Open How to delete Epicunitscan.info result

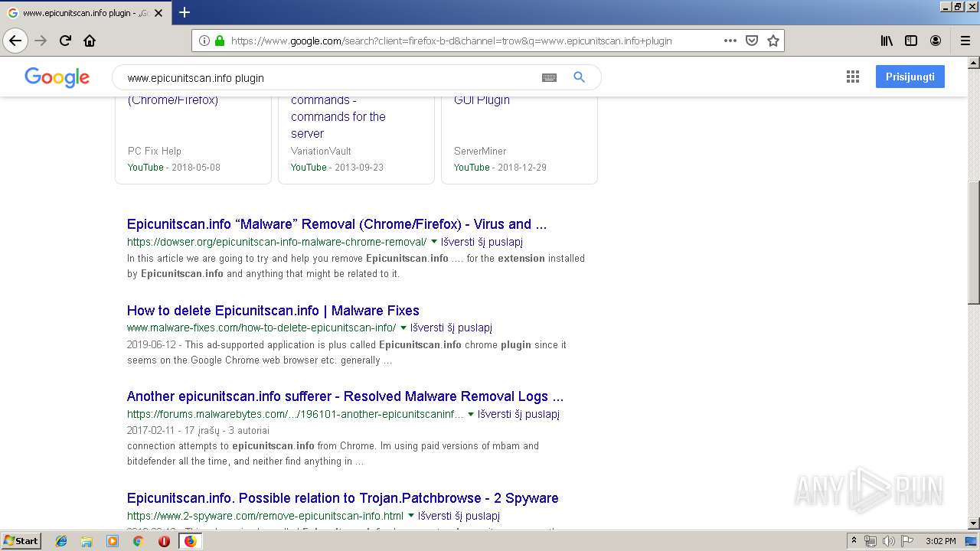[273, 311]
